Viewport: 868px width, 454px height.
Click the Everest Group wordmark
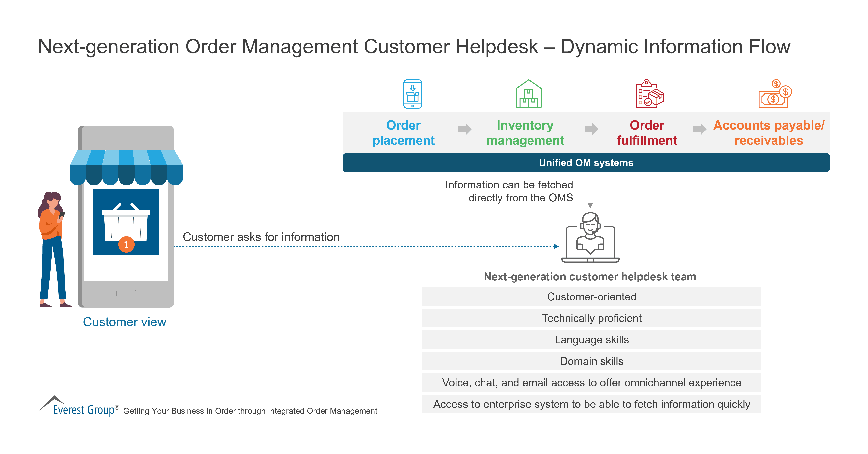coord(86,410)
